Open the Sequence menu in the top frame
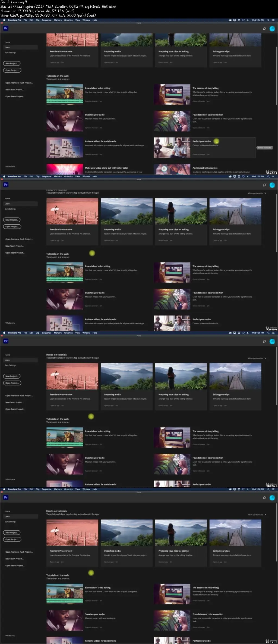278x644 pixels. click(x=47, y=20)
